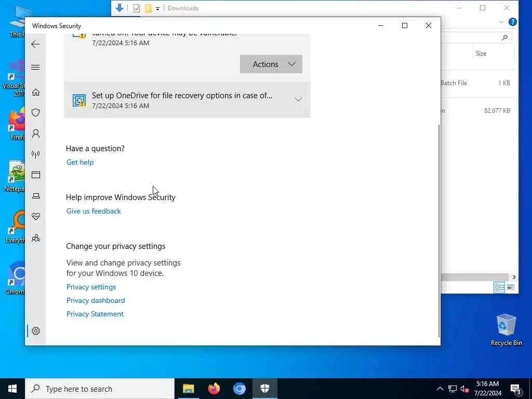Switch Downloads to details view
Screen dimensions: 532x399
click(499, 287)
